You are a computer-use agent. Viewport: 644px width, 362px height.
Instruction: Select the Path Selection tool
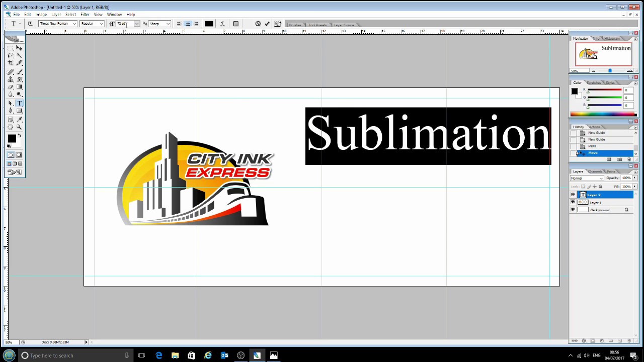(10, 103)
